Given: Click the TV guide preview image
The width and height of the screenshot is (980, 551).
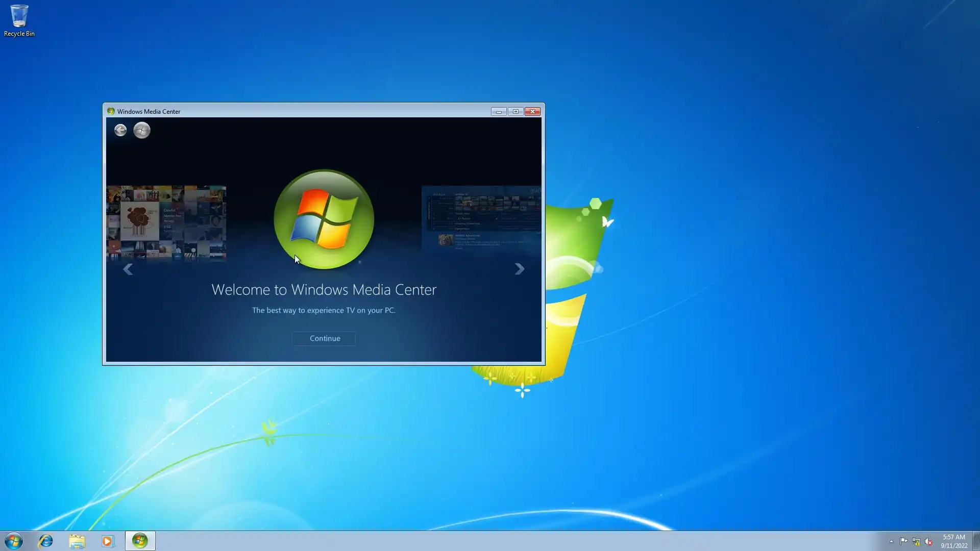Looking at the screenshot, I should coord(481,218).
